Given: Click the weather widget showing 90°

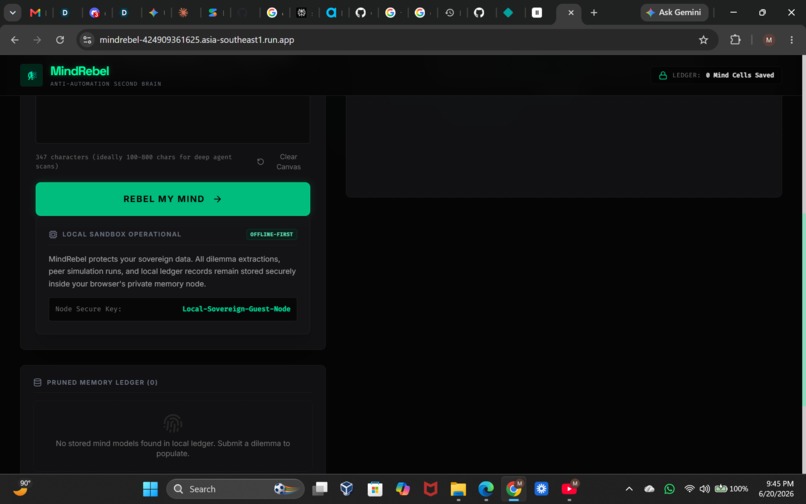Looking at the screenshot, I should [x=22, y=488].
